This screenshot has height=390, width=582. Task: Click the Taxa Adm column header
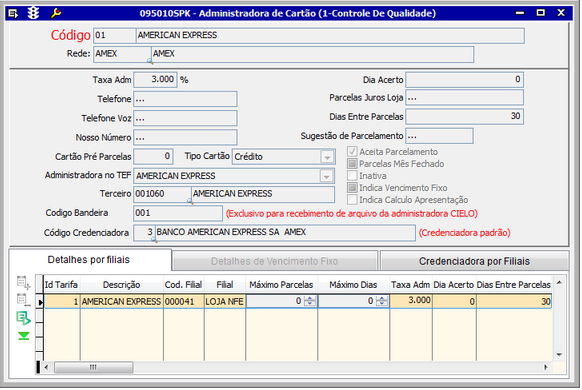pos(411,285)
